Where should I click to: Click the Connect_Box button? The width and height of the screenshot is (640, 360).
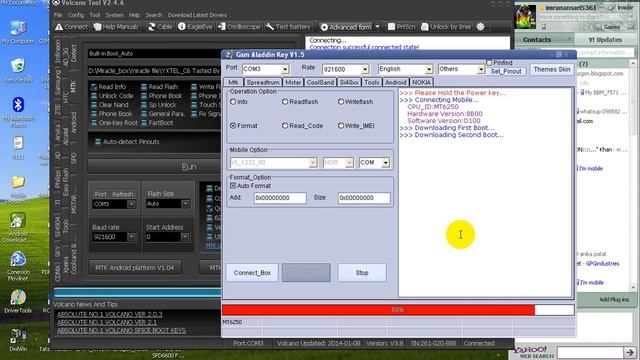coord(252,273)
